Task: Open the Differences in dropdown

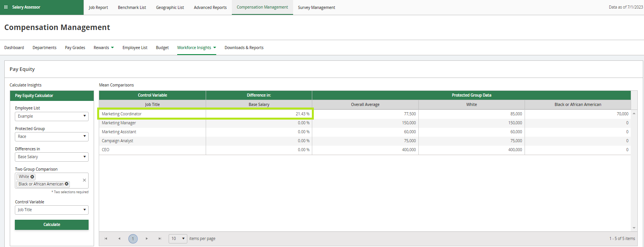Action: (52, 157)
